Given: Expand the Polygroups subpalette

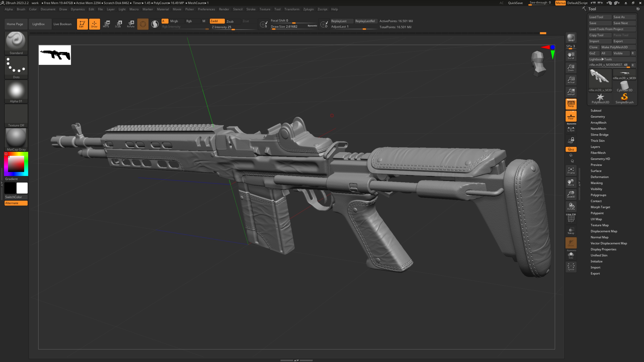Looking at the screenshot, I should (598, 195).
